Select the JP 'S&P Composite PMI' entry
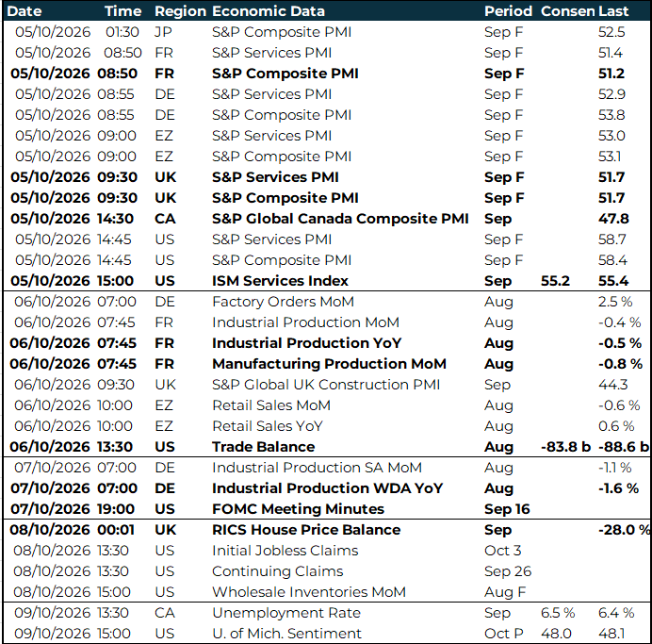This screenshot has height=644, width=652. (282, 32)
